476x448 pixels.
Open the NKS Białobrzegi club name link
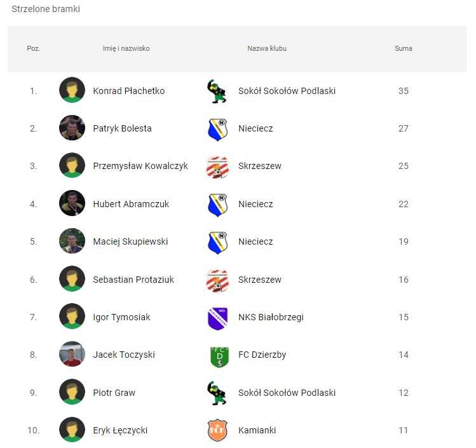(271, 317)
